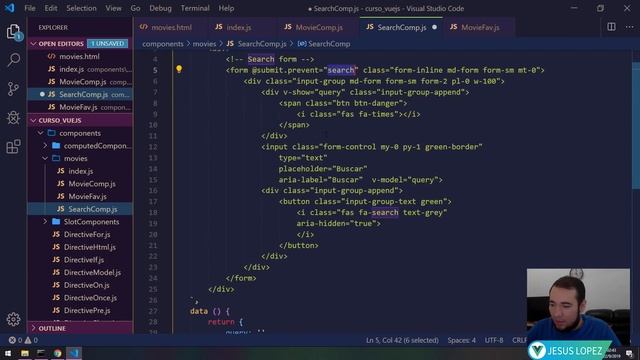
Task: Open index.js under movies folder
Action: [80, 171]
